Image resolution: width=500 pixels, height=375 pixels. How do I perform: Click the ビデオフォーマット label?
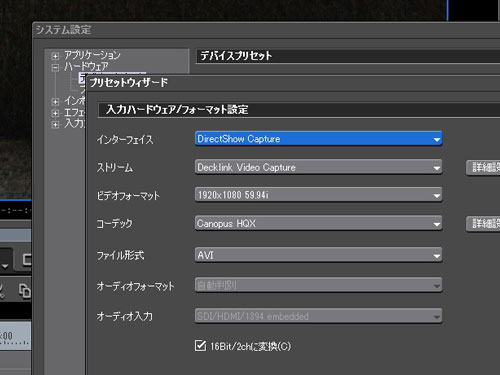click(x=128, y=195)
